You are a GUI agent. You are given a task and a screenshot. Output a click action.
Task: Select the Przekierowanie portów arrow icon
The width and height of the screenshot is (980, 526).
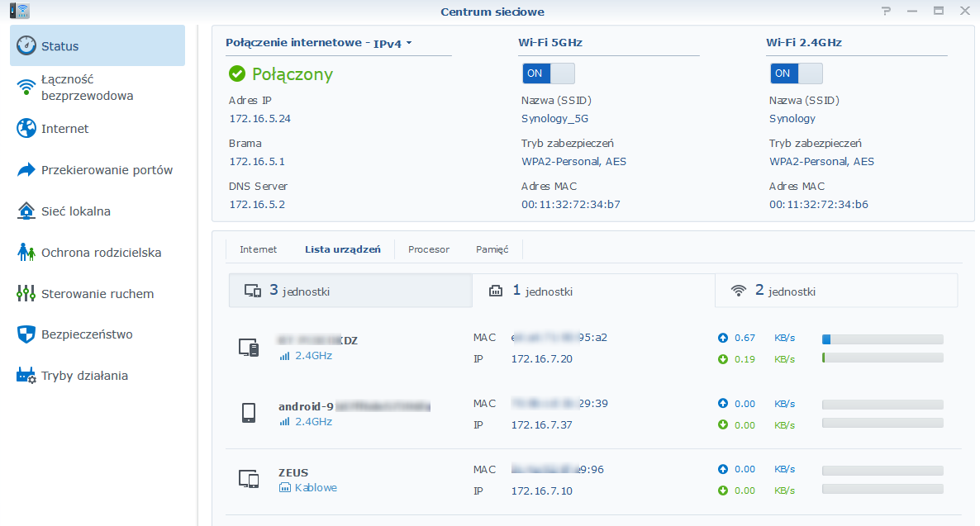coord(26,170)
